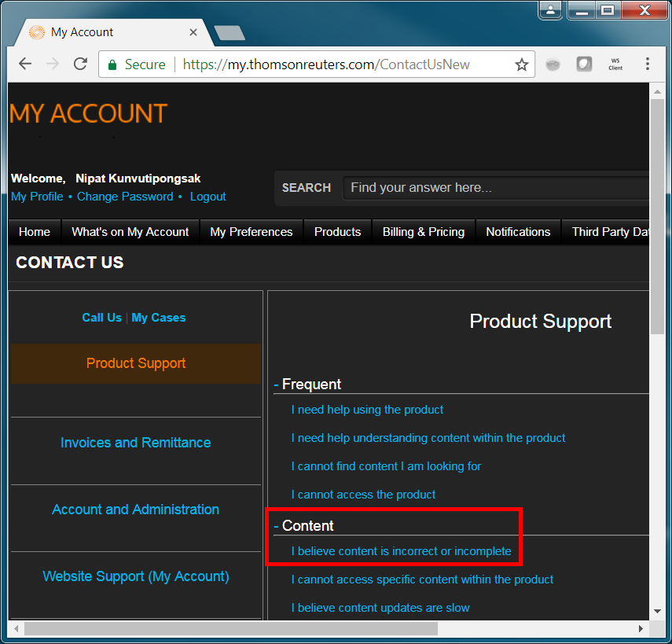This screenshot has width=672, height=644.
Task: Click I cannot find content link
Action: click(x=386, y=466)
